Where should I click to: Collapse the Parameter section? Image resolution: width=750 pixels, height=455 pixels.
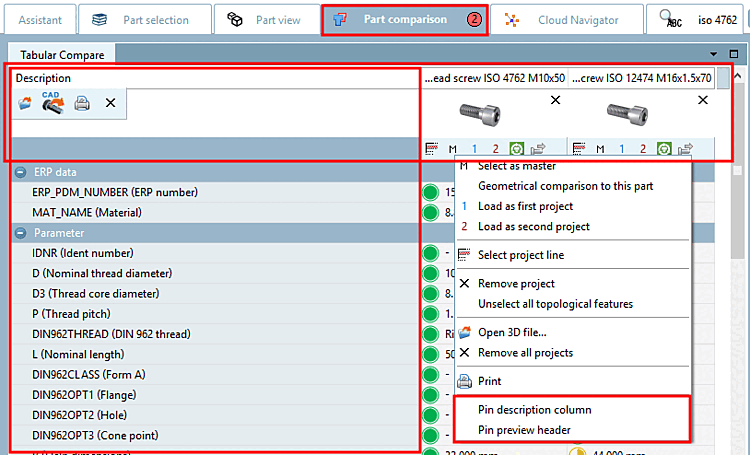pyautogui.click(x=21, y=233)
